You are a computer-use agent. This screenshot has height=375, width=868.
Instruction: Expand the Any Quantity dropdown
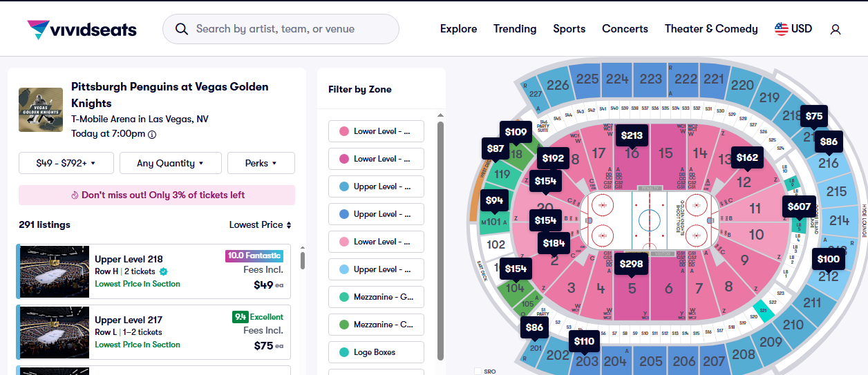pos(170,163)
